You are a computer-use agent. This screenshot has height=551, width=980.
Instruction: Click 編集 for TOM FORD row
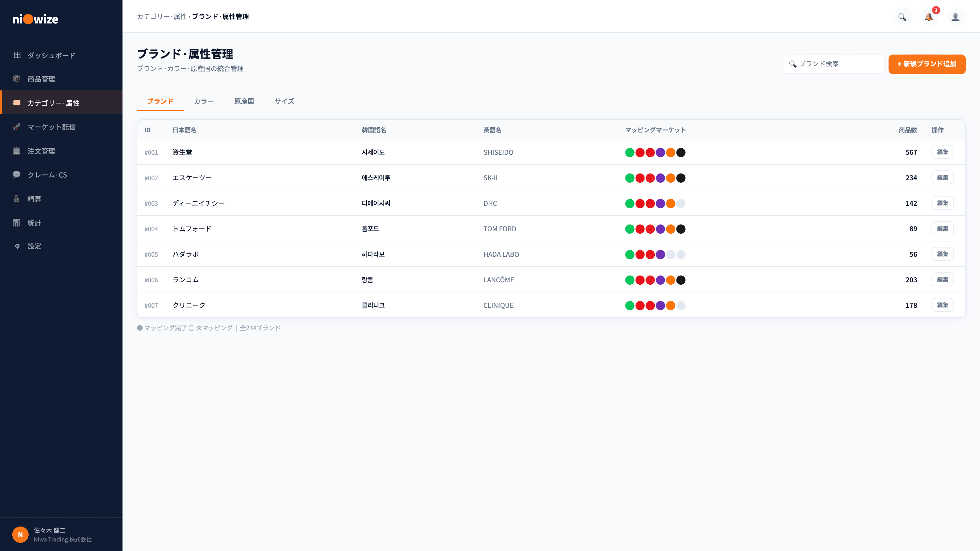[942, 228]
